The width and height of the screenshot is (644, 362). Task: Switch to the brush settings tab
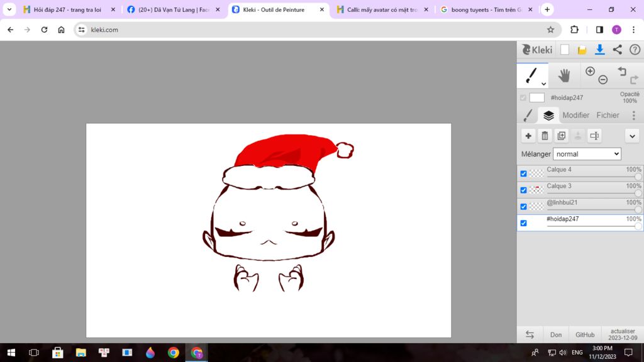[528, 116]
